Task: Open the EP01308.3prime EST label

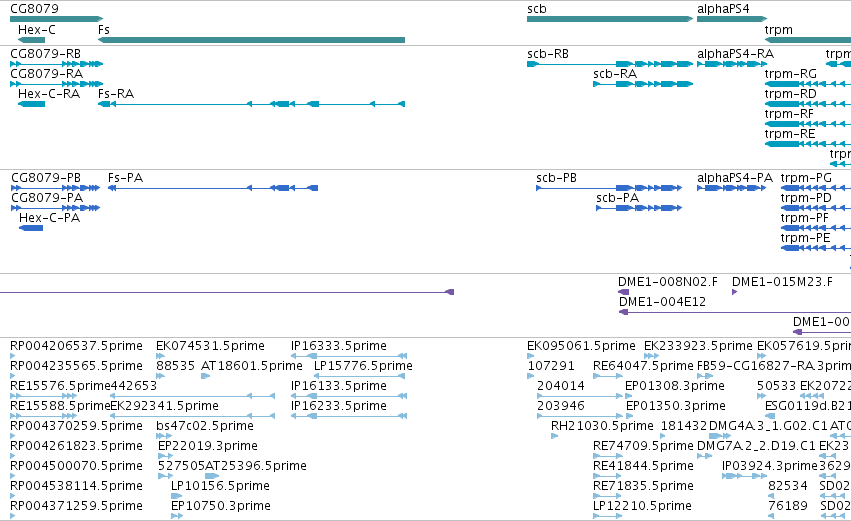Action: pos(675,386)
